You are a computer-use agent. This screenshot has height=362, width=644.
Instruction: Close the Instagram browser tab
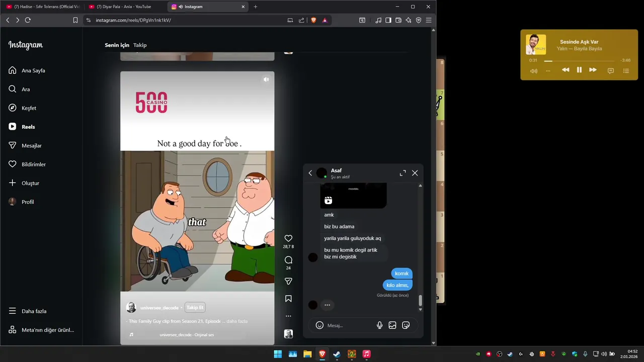click(x=243, y=7)
